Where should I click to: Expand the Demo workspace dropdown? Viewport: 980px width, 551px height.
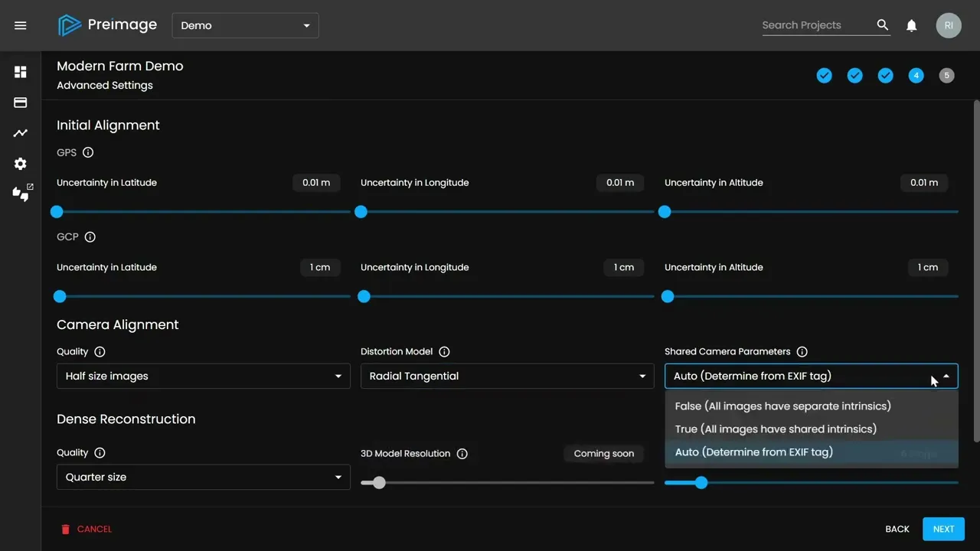[245, 25]
